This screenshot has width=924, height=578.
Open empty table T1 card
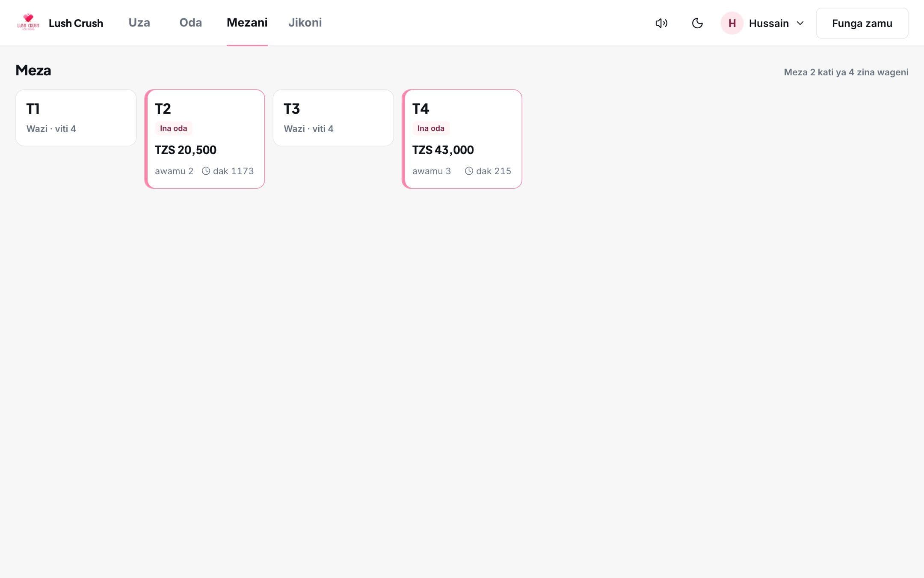coord(76,118)
